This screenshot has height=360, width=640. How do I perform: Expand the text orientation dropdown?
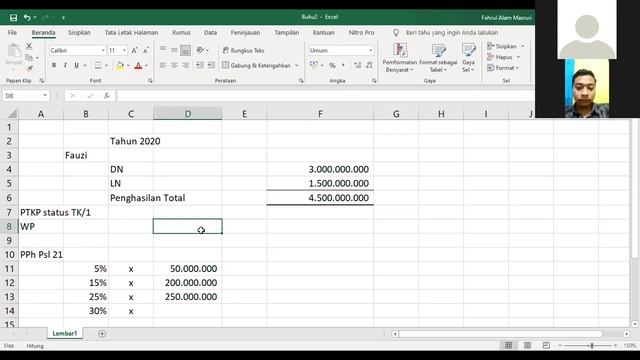point(207,50)
